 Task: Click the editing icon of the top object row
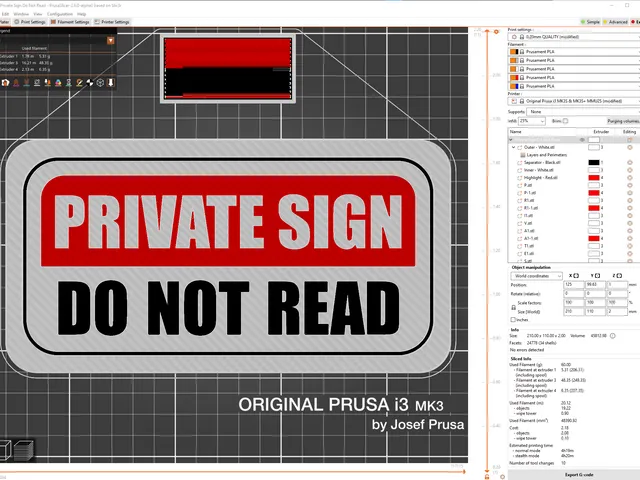(630, 140)
